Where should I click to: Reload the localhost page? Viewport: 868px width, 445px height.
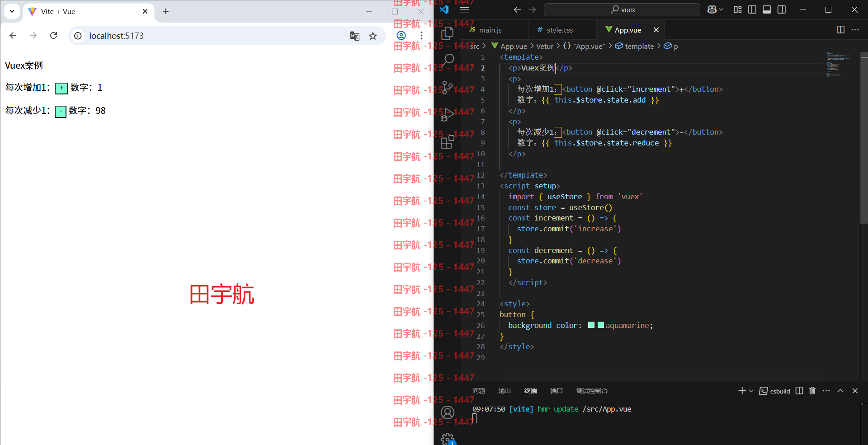pyautogui.click(x=53, y=36)
